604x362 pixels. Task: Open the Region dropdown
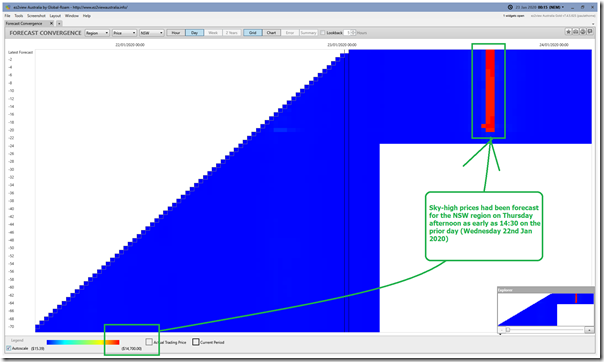pyautogui.click(x=97, y=33)
